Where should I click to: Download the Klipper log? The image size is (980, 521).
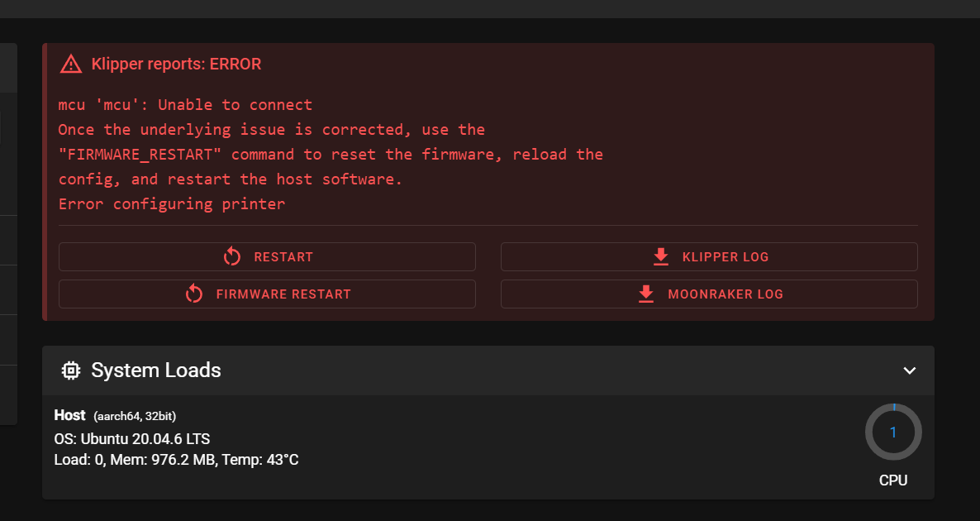pyautogui.click(x=709, y=256)
